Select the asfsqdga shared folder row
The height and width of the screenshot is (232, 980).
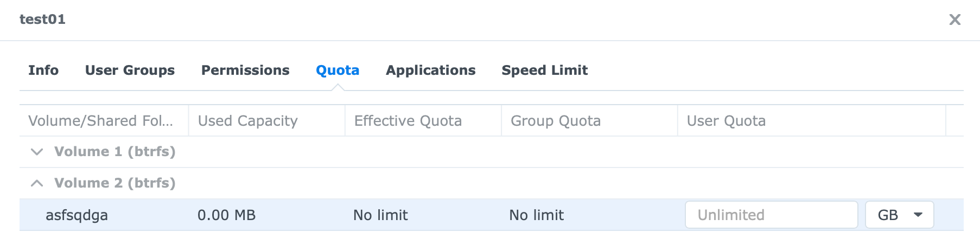[x=77, y=215]
